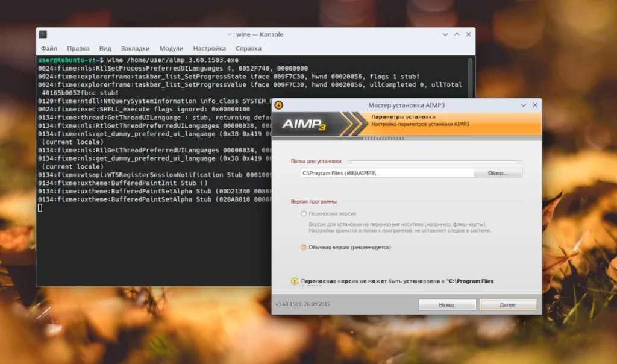Image resolution: width=617 pixels, height=364 pixels.
Task: Open the Настройка menu in Konsole
Action: [x=209, y=48]
